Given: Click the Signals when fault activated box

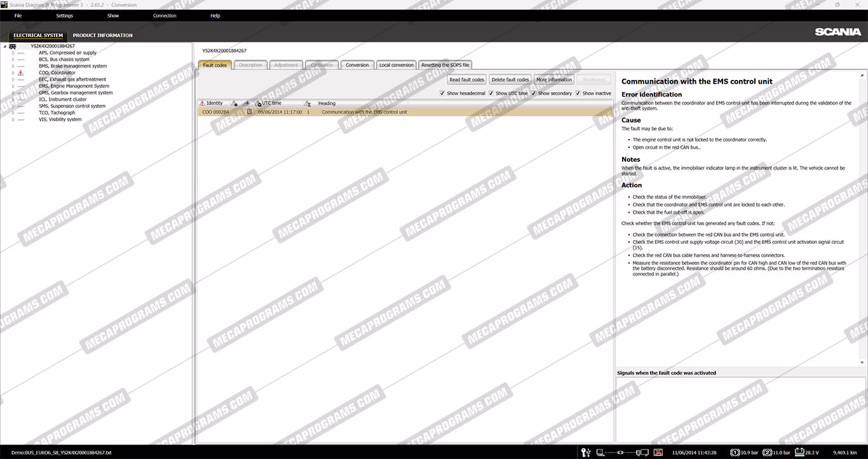Looking at the screenshot, I should point(741,409).
